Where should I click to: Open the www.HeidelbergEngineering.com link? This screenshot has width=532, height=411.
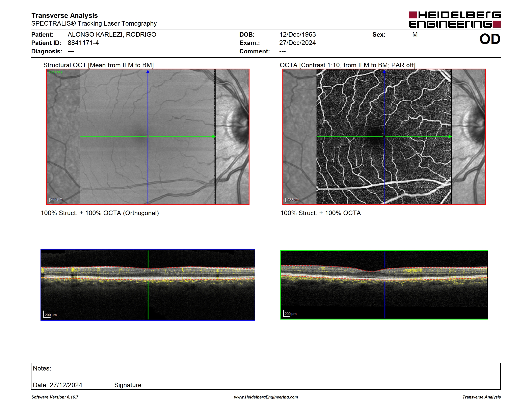click(266, 397)
